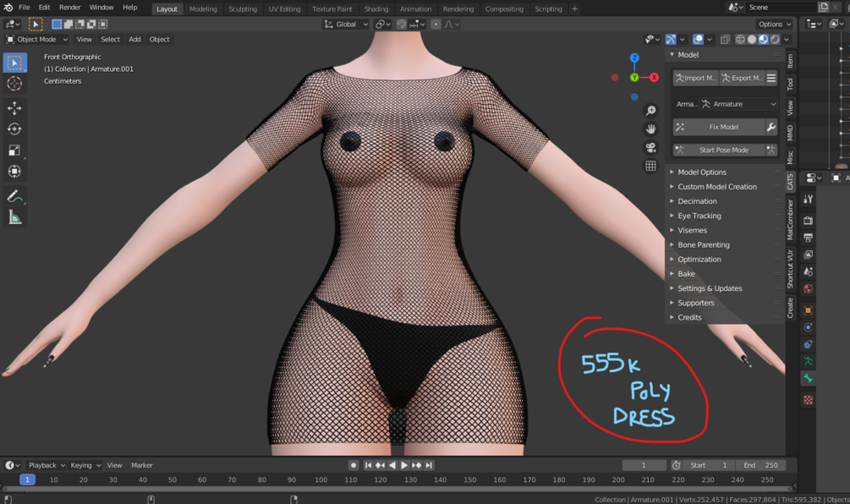The image size is (850, 504).
Task: Switch to the Sculpting workspace tab
Action: click(243, 9)
